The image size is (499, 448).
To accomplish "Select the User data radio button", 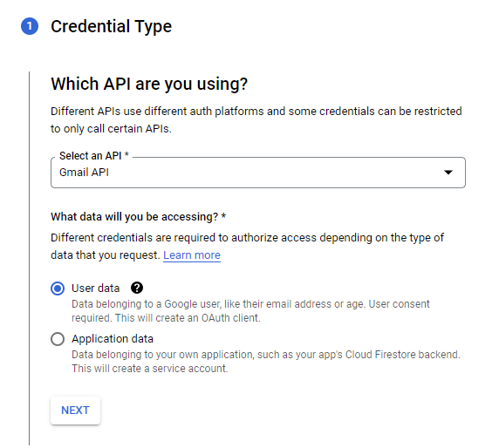I will pos(58,288).
